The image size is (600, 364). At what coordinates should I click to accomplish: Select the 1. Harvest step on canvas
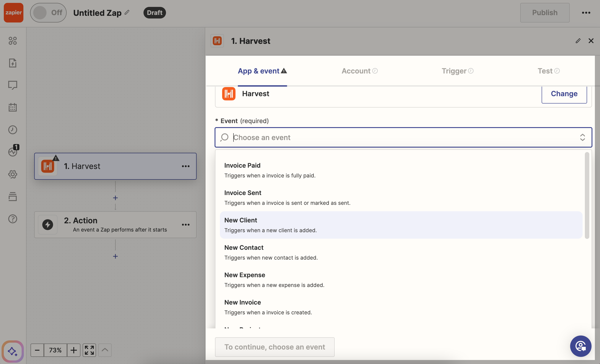point(115,166)
